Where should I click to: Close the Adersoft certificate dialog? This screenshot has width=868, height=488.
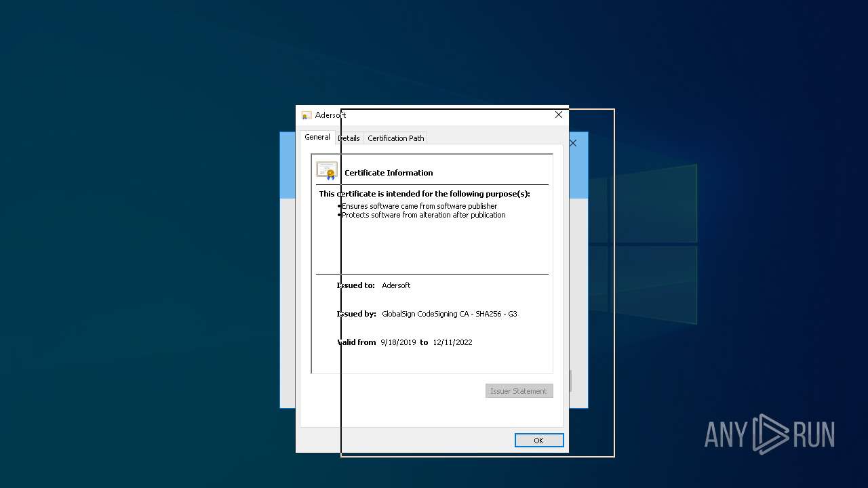coord(559,115)
